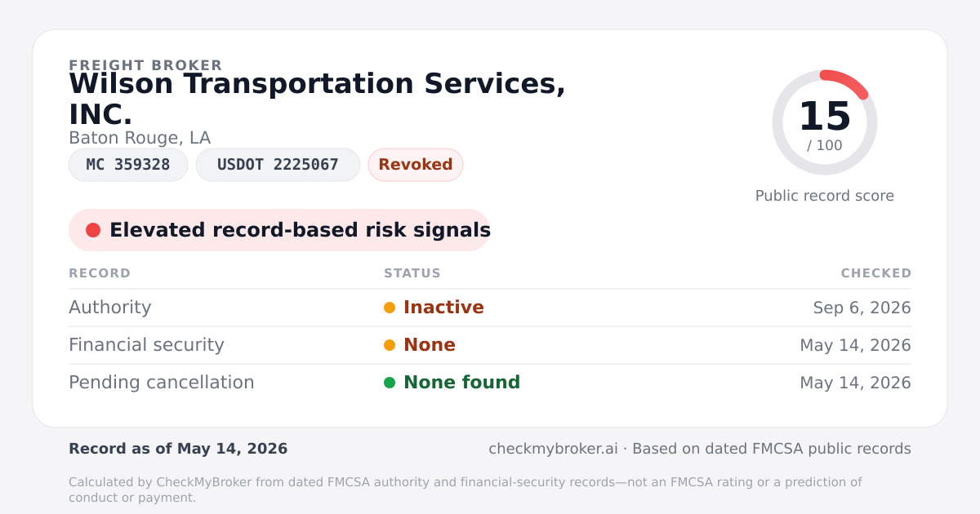The image size is (980, 514).
Task: Click the Sep 6, 2026 checked date
Action: [862, 308]
